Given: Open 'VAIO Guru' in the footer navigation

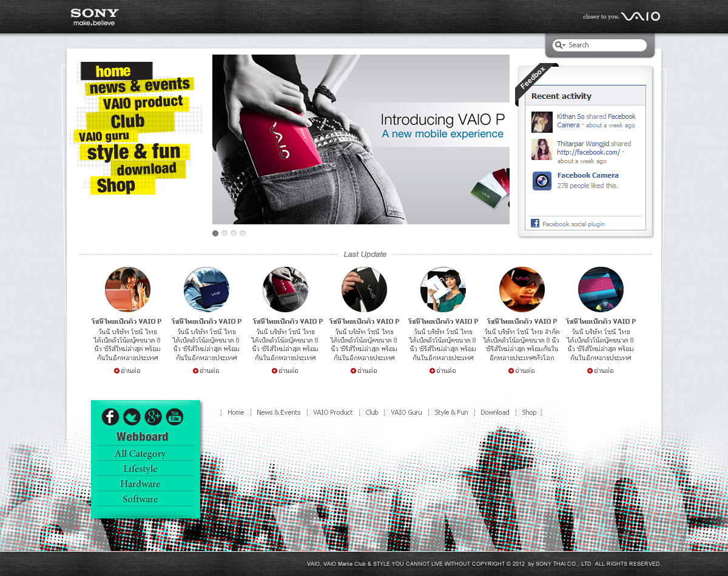Looking at the screenshot, I should 406,412.
